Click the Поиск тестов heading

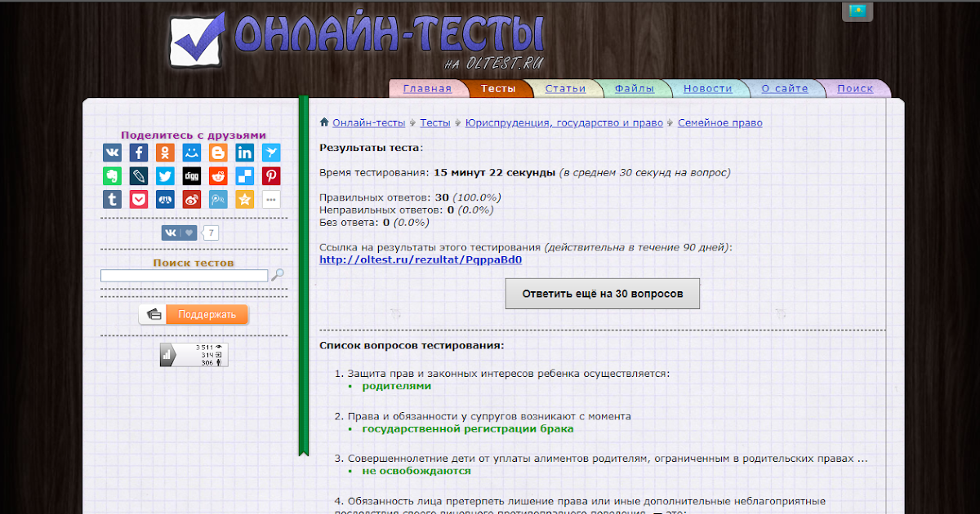pyautogui.click(x=194, y=263)
